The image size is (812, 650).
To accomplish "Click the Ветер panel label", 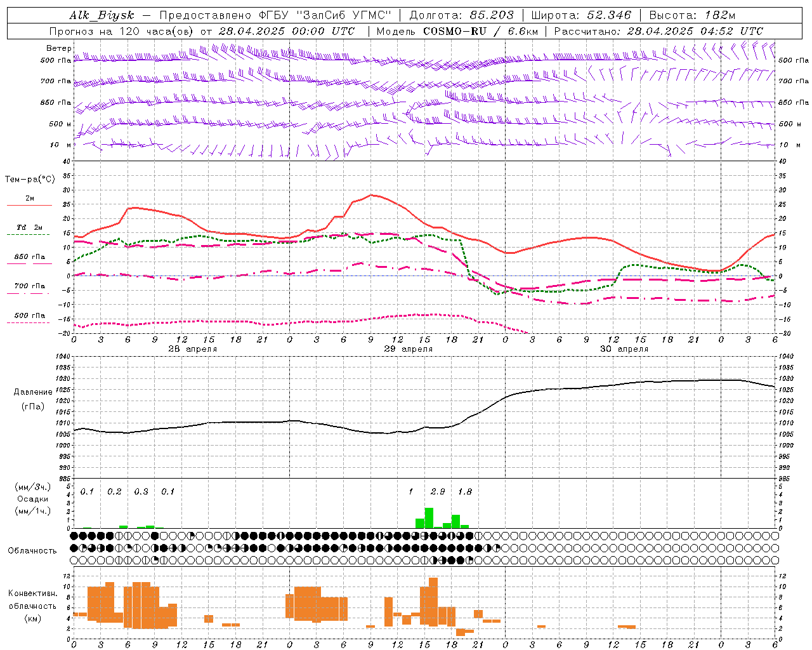I will [58, 48].
